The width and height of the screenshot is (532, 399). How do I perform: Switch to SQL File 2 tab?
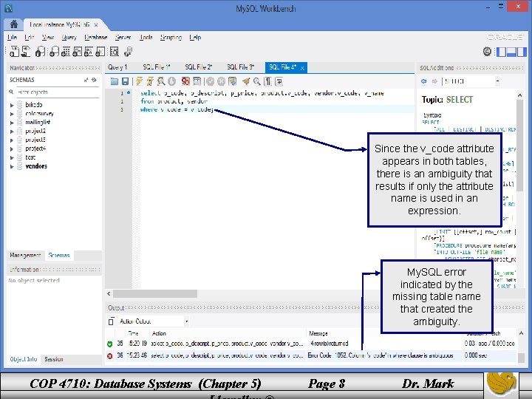click(x=199, y=67)
